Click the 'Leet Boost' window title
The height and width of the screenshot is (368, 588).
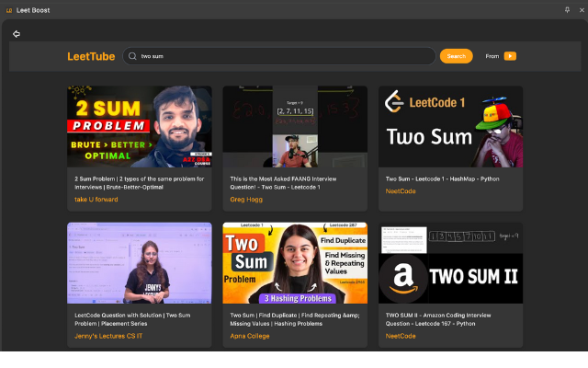click(x=33, y=10)
